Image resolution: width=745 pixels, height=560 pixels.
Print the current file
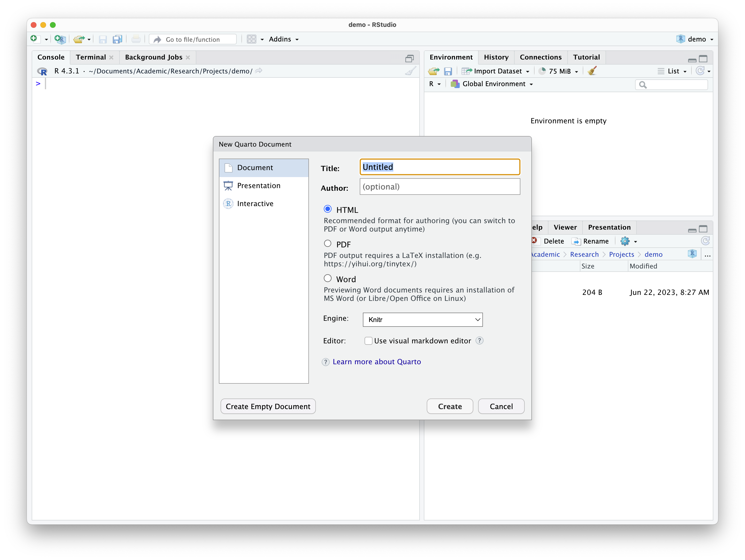click(x=136, y=39)
